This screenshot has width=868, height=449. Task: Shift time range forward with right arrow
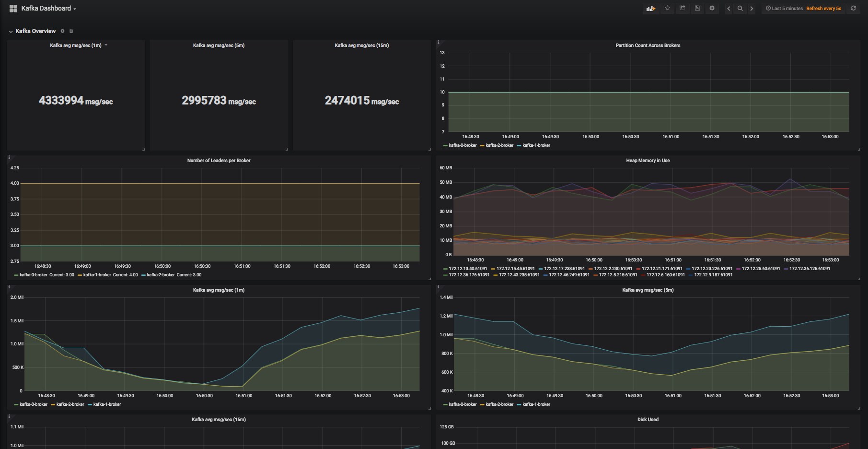point(752,8)
